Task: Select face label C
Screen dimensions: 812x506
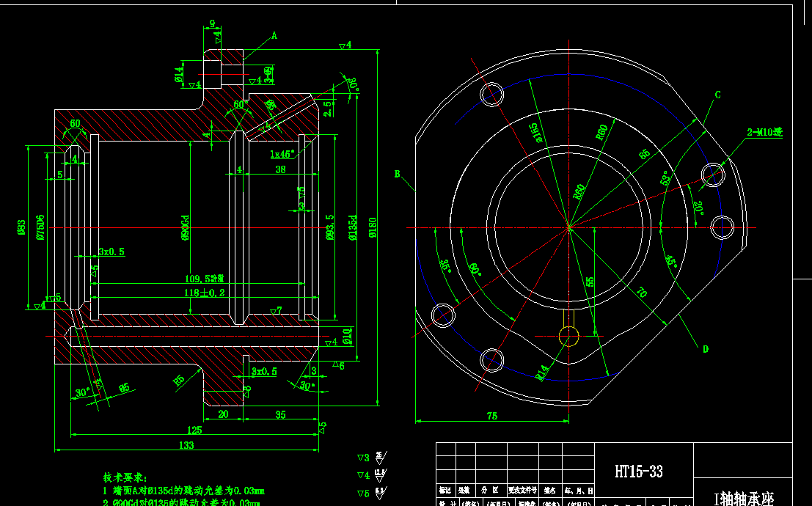Action: (718, 95)
